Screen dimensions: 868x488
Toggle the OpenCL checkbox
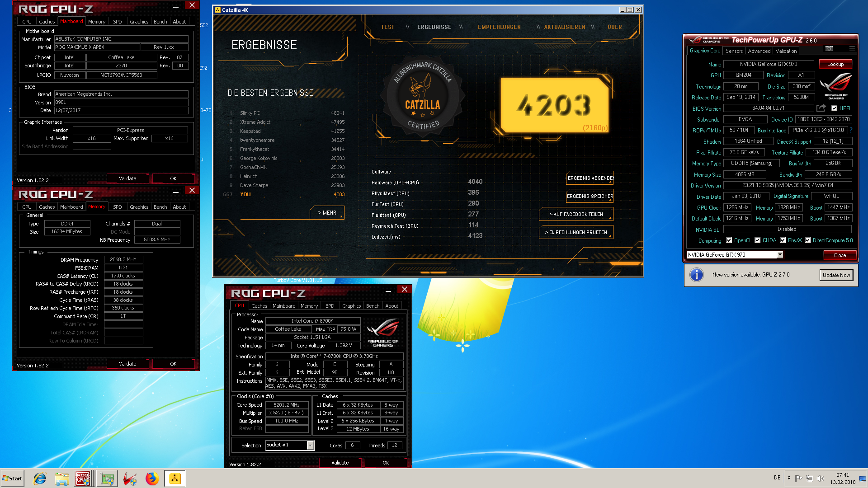click(729, 240)
